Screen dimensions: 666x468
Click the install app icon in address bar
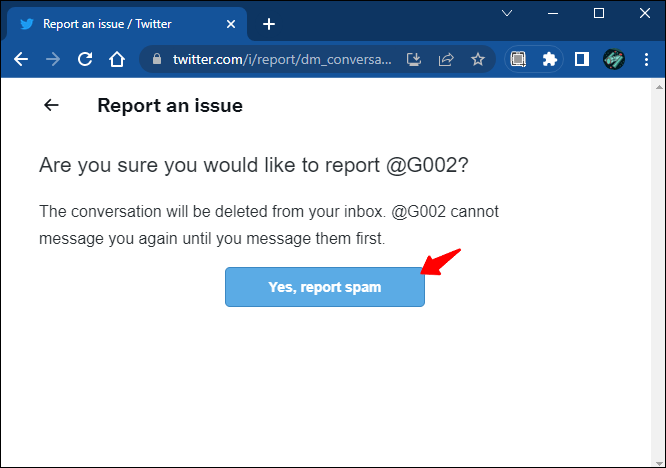tap(414, 59)
